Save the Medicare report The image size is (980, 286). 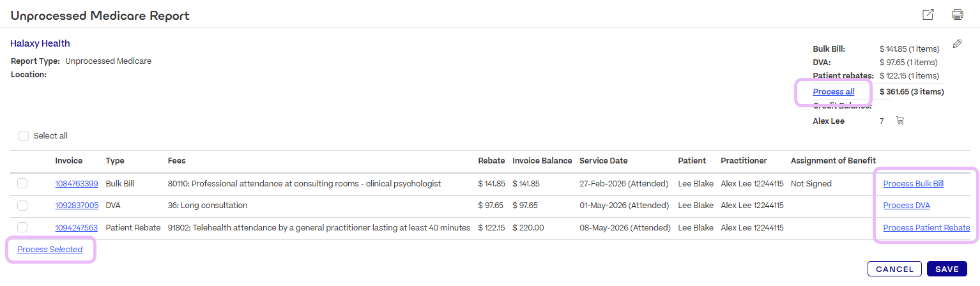pos(947,269)
